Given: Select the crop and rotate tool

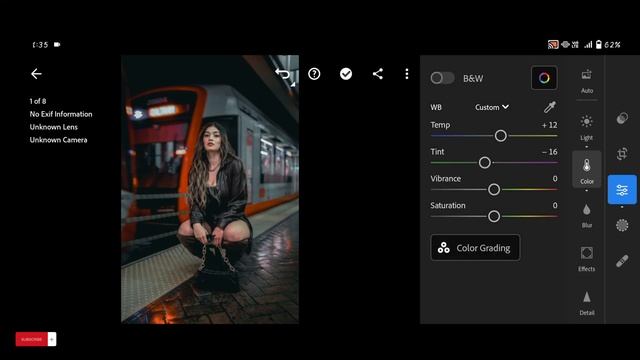Looking at the screenshot, I should coord(622,154).
